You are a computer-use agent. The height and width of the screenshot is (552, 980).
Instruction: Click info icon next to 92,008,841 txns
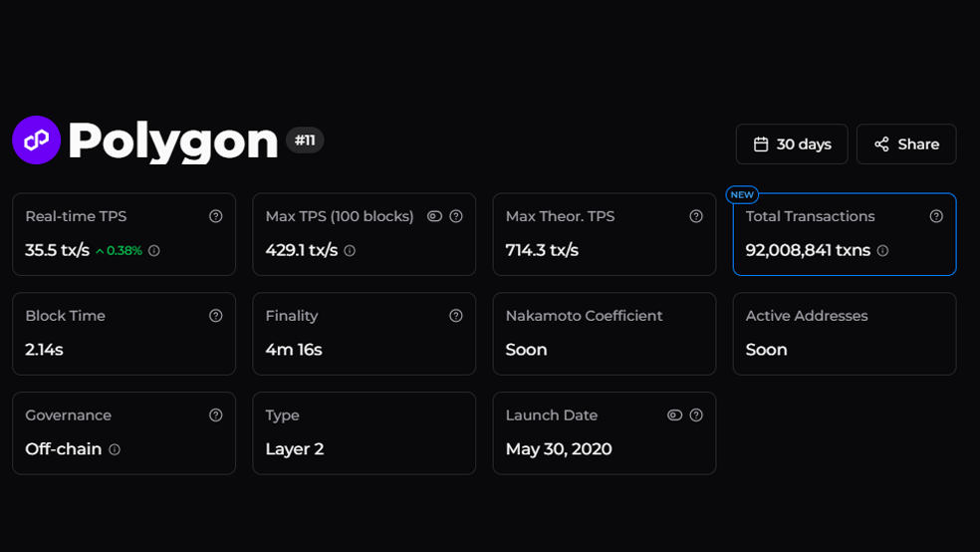pos(882,251)
